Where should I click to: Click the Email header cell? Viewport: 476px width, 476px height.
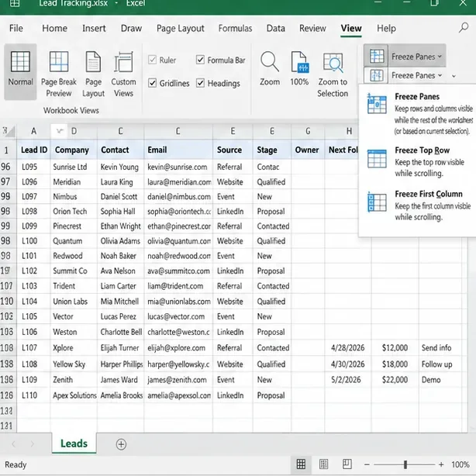point(178,150)
